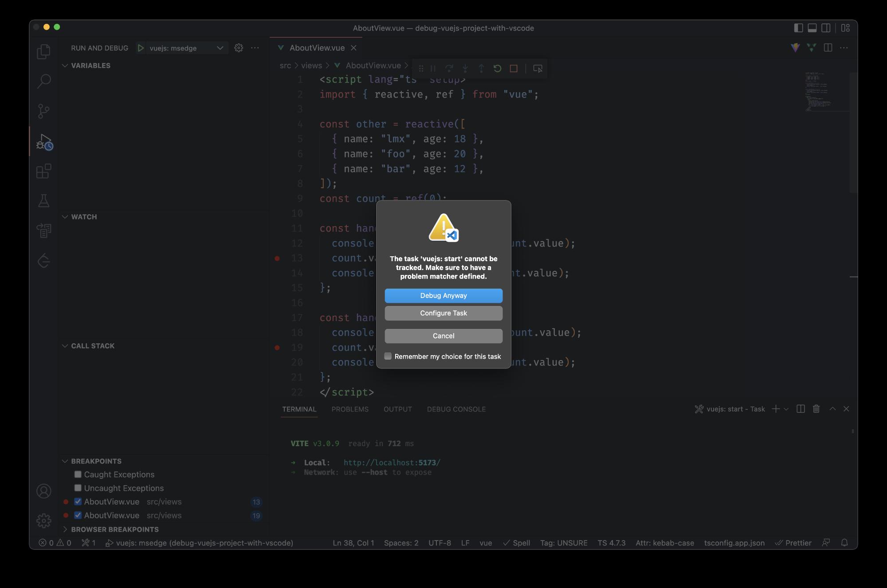Close the AboutView.vue editor tab
Image resolution: width=887 pixels, height=588 pixels.
[353, 48]
